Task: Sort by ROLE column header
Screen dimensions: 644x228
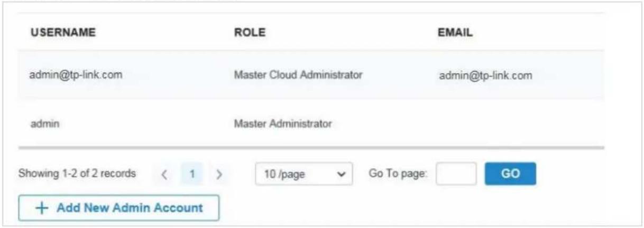Action: pyautogui.click(x=250, y=32)
